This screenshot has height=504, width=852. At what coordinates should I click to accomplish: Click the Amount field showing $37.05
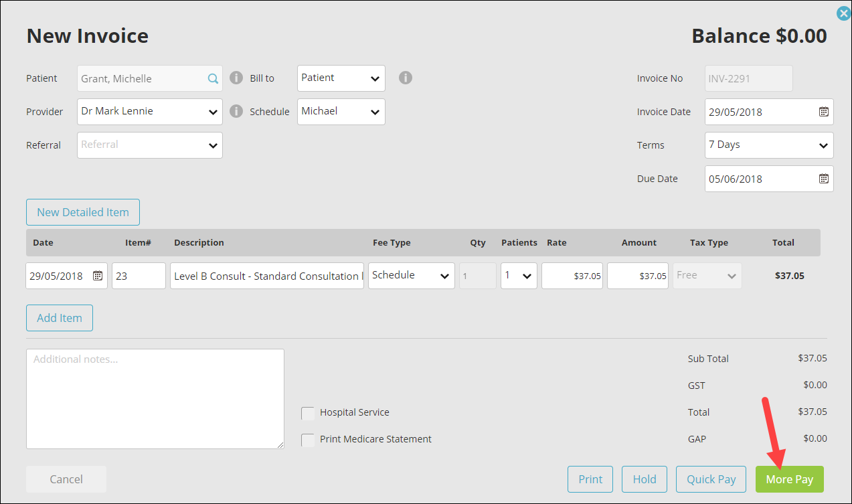(x=638, y=276)
